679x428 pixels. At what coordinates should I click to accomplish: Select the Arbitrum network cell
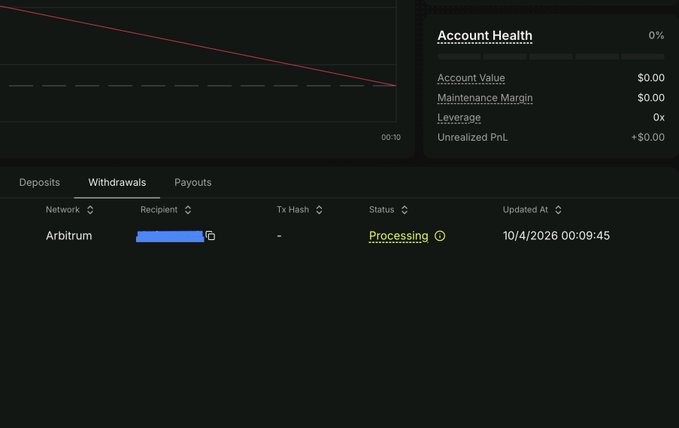(69, 236)
